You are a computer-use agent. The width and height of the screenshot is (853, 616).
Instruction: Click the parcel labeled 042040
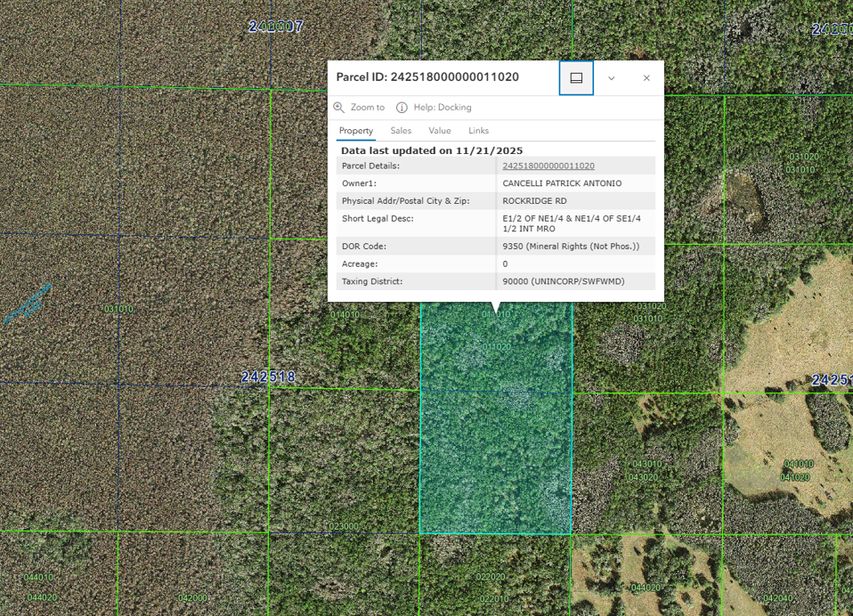pos(777,598)
